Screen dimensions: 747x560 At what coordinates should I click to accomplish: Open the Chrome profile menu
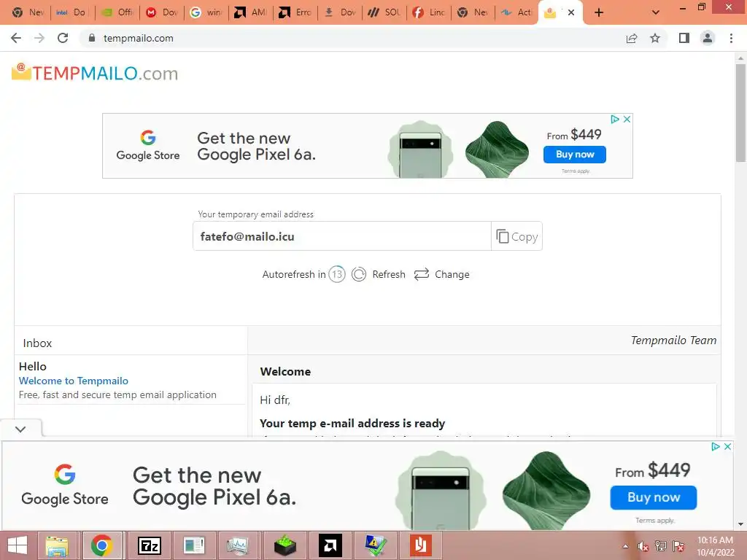708,38
